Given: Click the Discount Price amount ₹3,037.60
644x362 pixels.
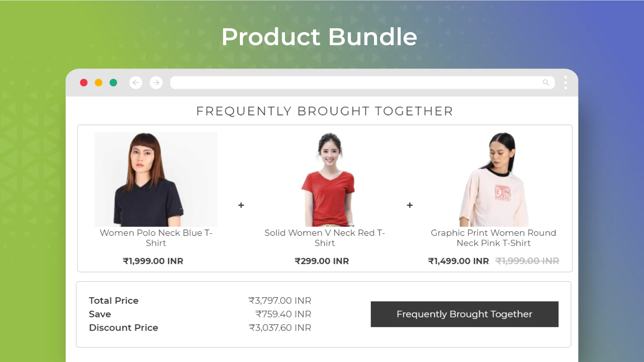Looking at the screenshot, I should 280,328.
